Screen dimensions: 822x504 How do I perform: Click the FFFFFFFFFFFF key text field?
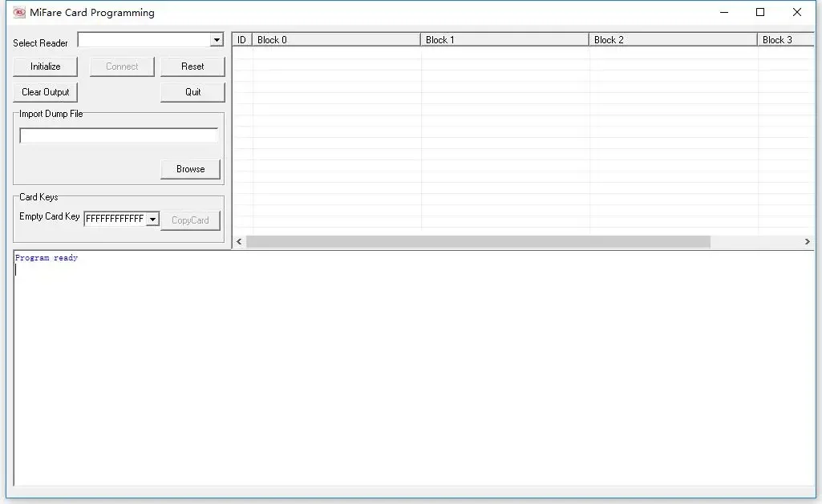pyautogui.click(x=115, y=219)
